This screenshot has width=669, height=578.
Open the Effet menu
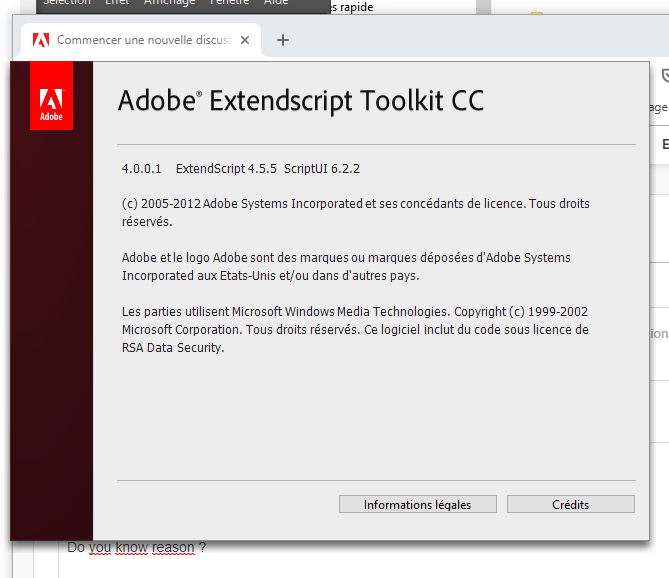point(117,4)
